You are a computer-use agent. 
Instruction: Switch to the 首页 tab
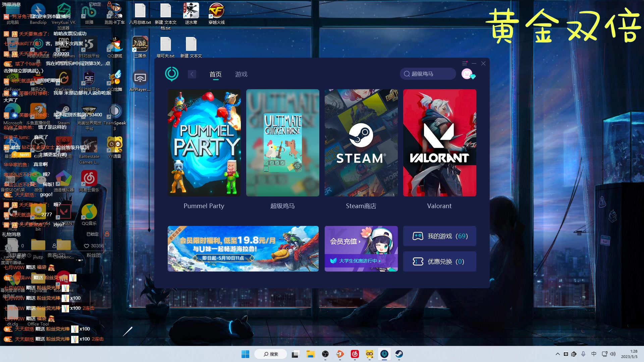[x=215, y=74]
